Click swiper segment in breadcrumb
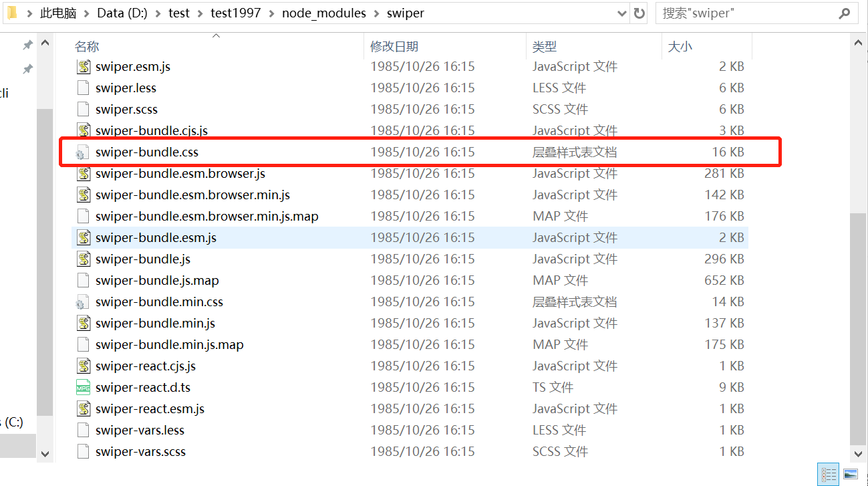 pos(405,13)
